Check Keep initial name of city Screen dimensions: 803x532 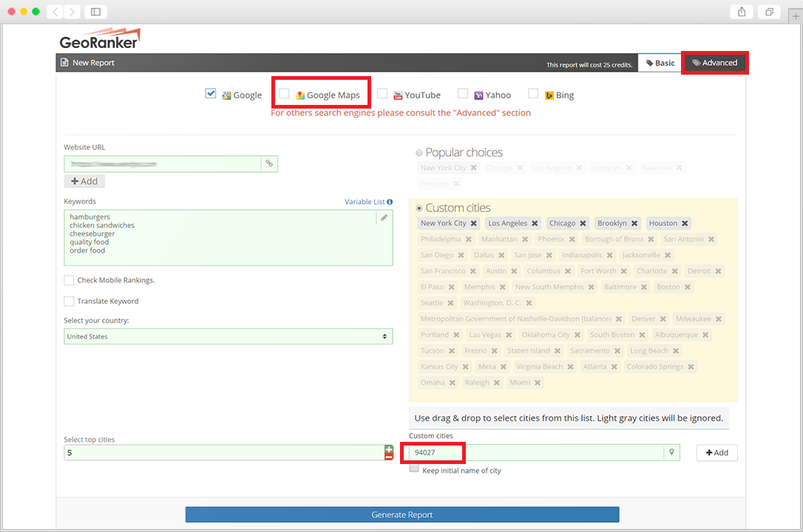click(x=414, y=468)
